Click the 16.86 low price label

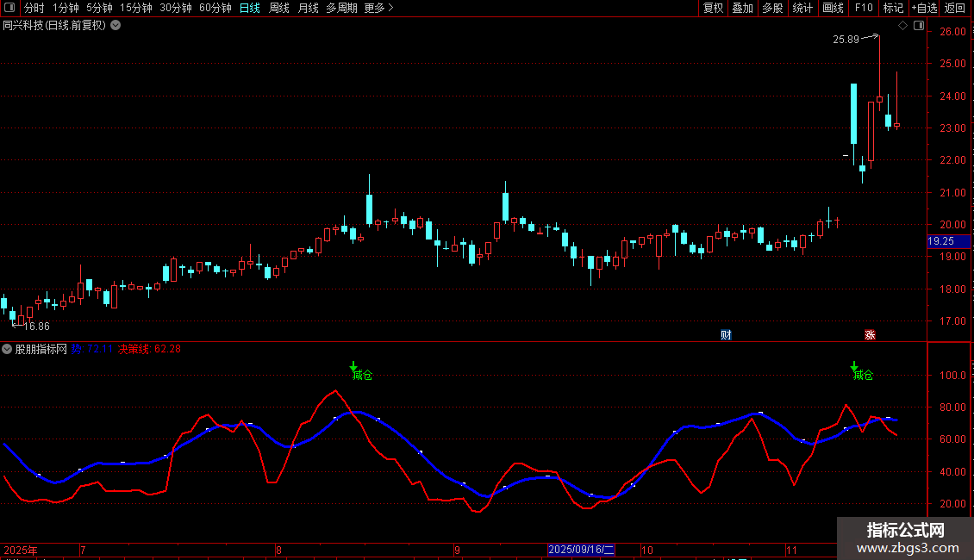pyautogui.click(x=37, y=326)
